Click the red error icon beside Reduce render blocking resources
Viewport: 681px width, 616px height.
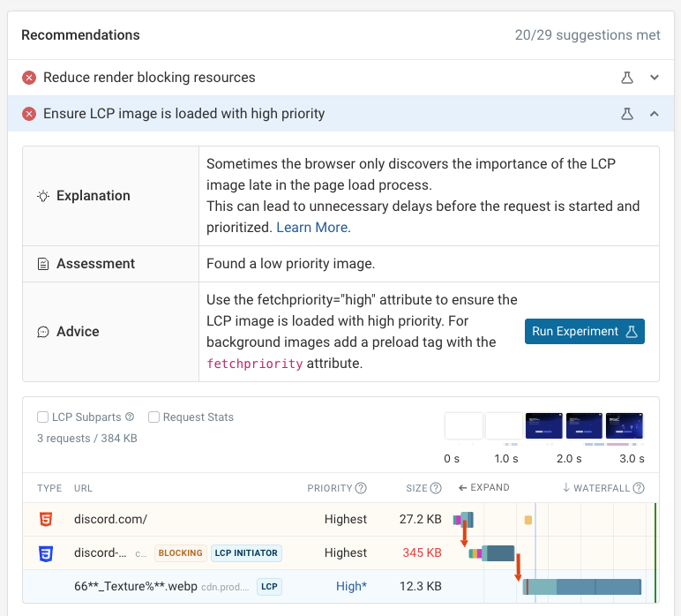point(29,78)
